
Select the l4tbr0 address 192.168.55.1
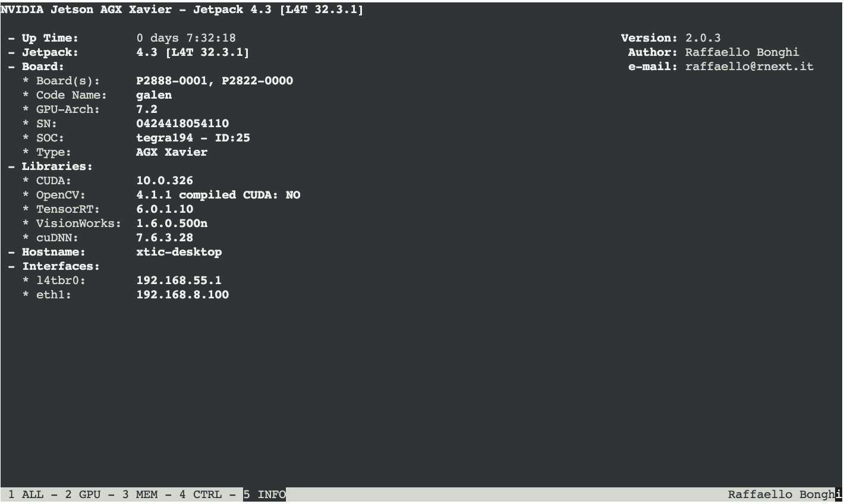point(179,281)
